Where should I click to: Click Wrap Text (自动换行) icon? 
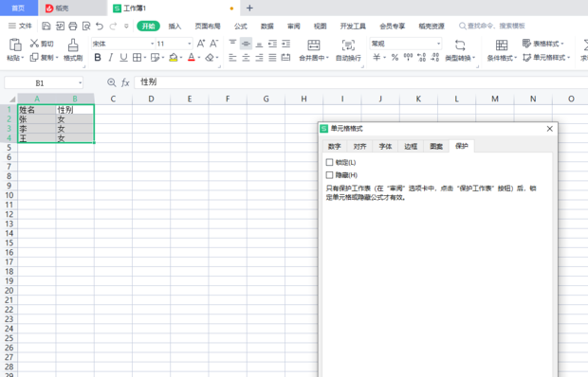tap(348, 45)
